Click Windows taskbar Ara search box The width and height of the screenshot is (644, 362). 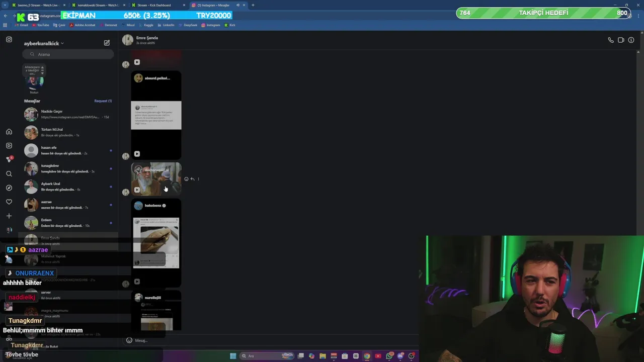pyautogui.click(x=267, y=356)
